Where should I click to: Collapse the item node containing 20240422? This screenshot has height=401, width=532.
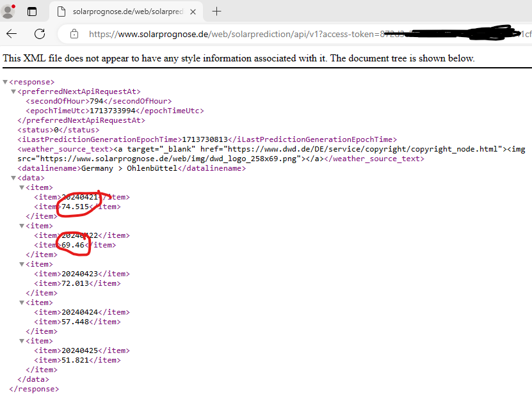click(x=22, y=226)
